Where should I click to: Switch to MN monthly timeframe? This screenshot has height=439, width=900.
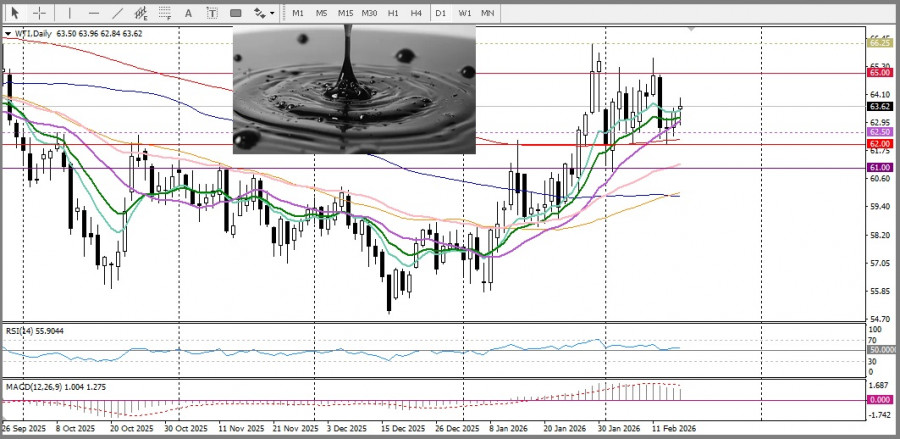[487, 13]
